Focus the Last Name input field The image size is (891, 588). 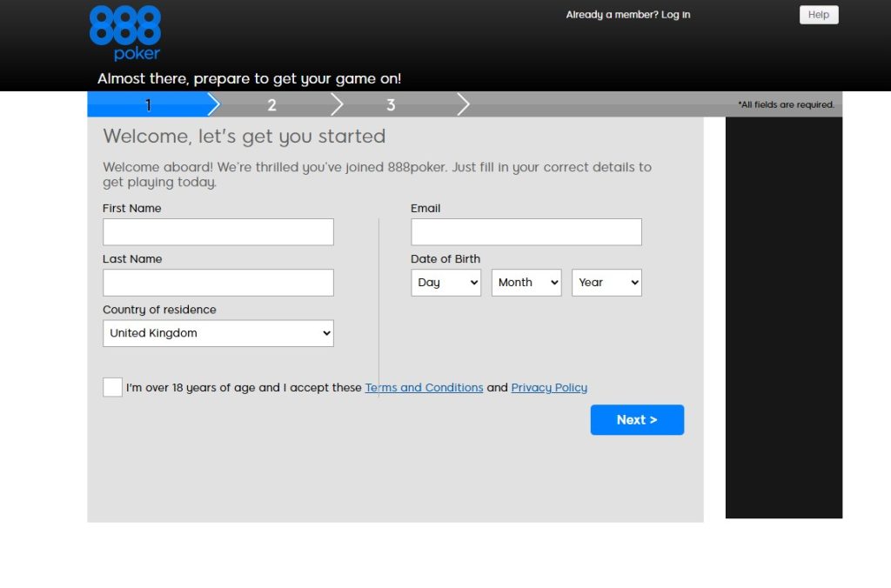tap(218, 283)
